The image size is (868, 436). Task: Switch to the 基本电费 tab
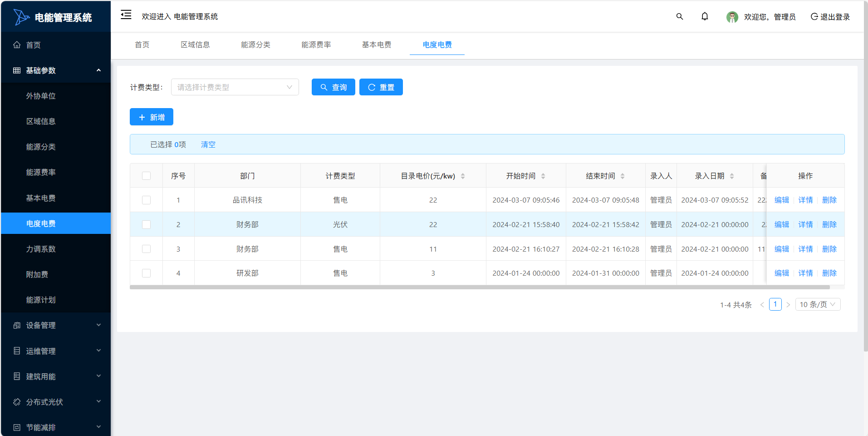[x=377, y=45]
